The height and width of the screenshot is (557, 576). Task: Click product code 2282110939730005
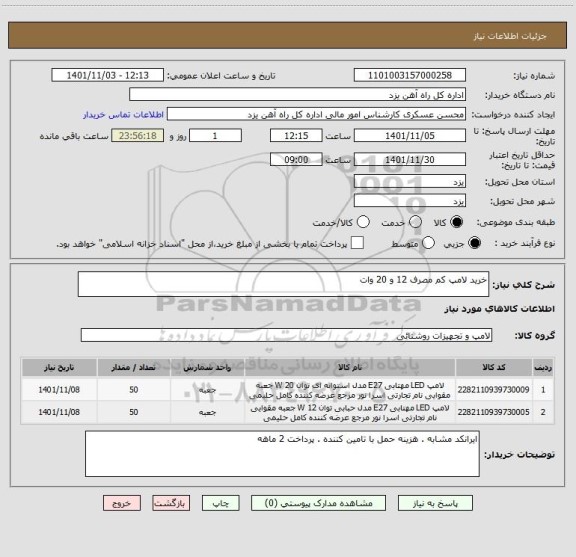tap(493, 412)
